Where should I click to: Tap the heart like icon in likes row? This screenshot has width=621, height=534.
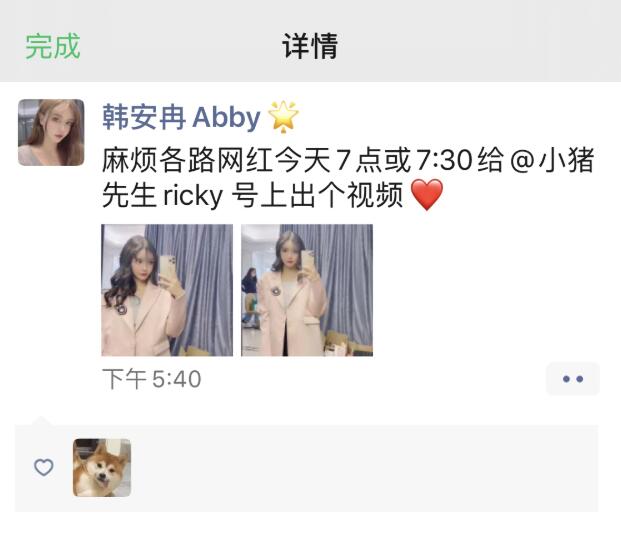click(x=44, y=467)
